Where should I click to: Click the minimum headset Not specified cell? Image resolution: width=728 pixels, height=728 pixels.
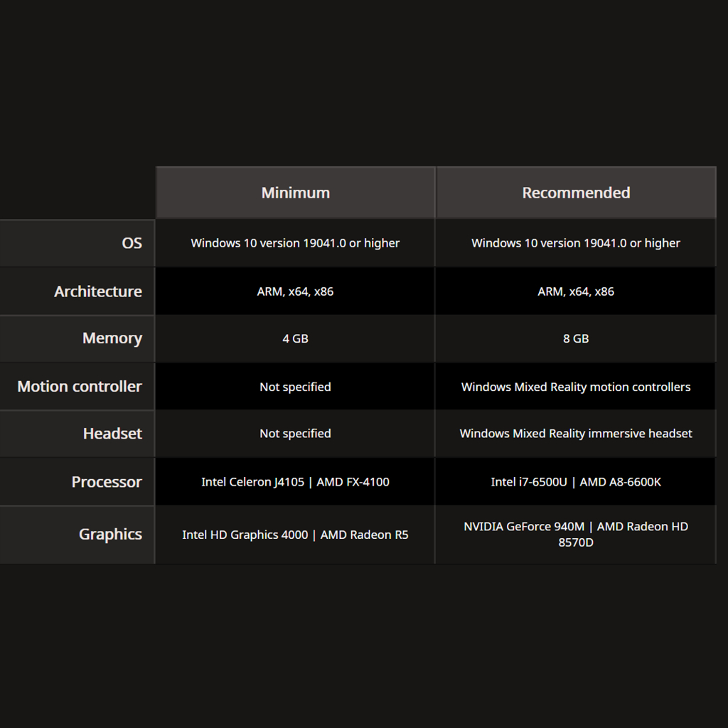tap(295, 434)
